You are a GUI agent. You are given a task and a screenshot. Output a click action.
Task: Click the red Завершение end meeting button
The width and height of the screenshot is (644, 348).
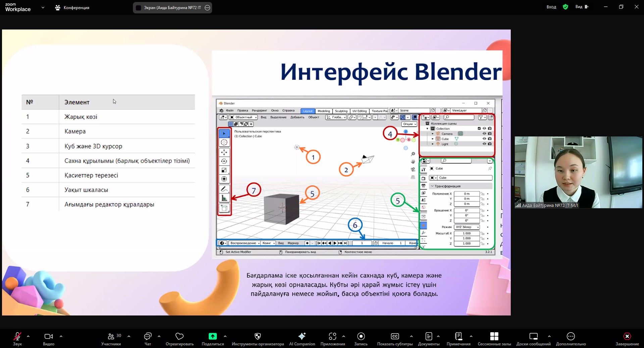[627, 336]
